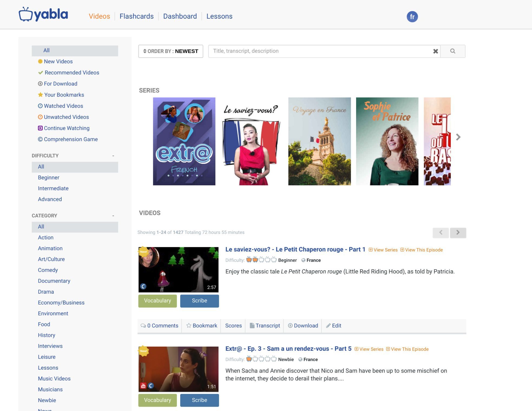Click the search magnifier icon
Image resolution: width=532 pixels, height=411 pixels.
click(452, 51)
